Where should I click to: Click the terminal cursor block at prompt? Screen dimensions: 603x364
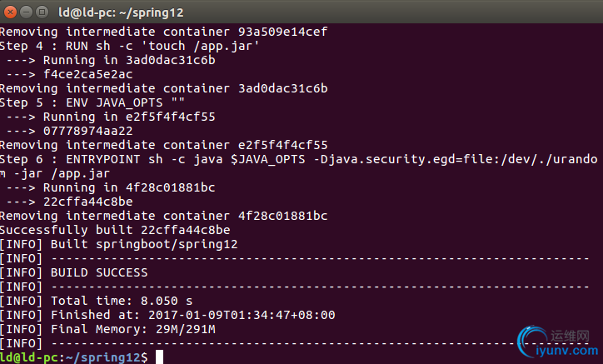[159, 357]
